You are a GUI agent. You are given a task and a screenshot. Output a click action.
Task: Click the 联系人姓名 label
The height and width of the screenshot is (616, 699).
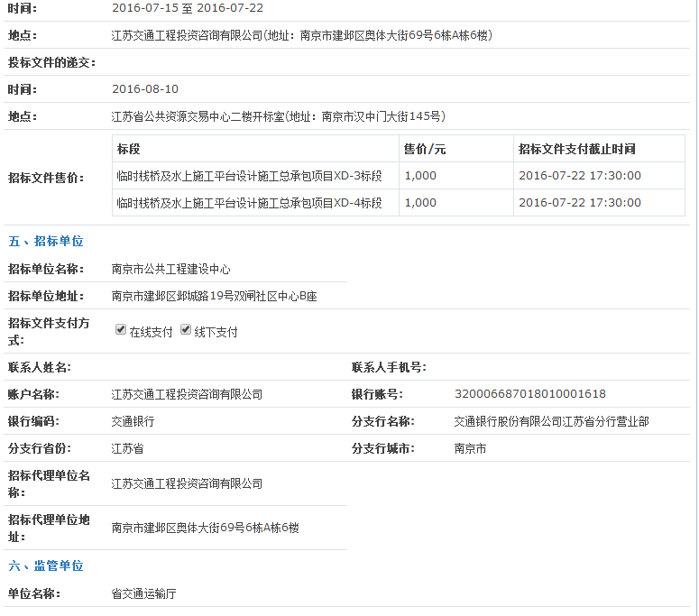[40, 367]
